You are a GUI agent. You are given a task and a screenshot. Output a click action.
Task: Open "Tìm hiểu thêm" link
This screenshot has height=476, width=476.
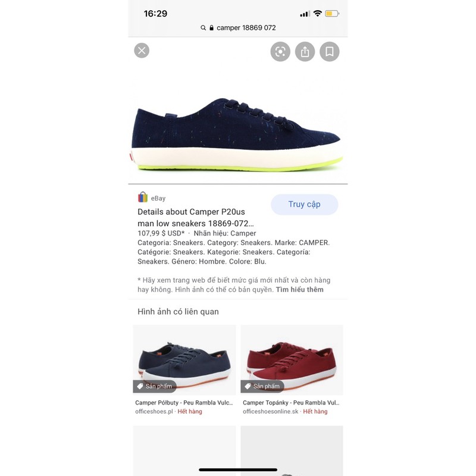pyautogui.click(x=300, y=290)
